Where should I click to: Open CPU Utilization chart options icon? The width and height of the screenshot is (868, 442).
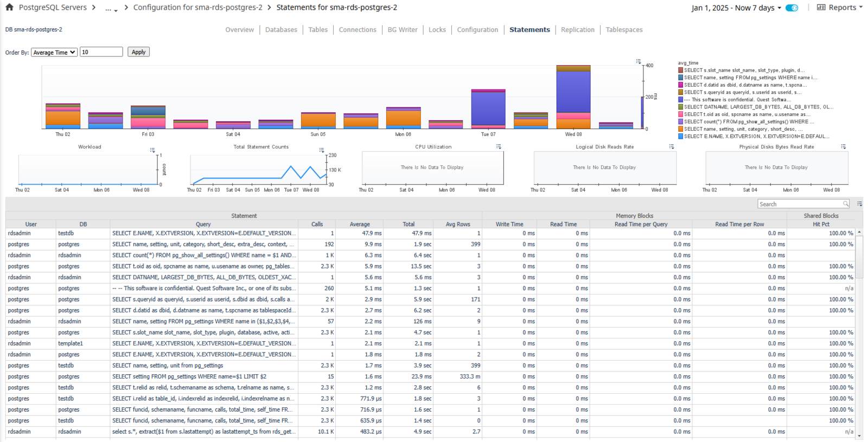[x=499, y=146]
